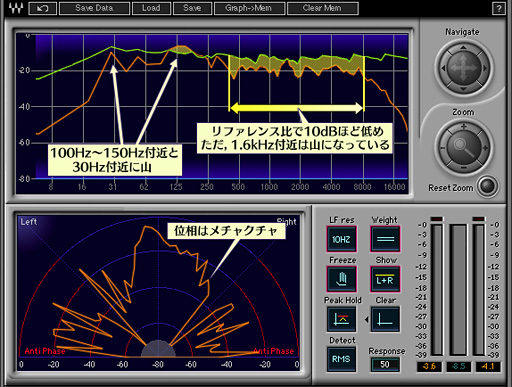Change the Weight curve selector
This screenshot has width=512, height=387.
pos(385,239)
